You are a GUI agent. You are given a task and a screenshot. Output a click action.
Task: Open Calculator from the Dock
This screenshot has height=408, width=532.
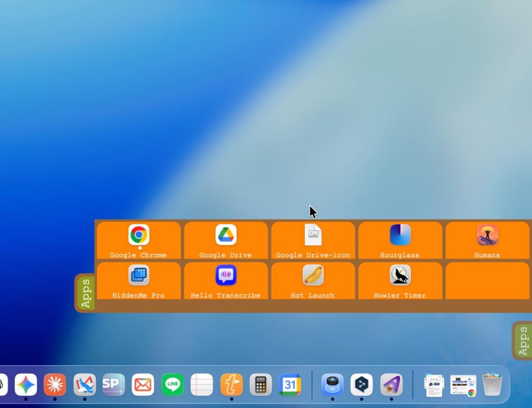(261, 385)
